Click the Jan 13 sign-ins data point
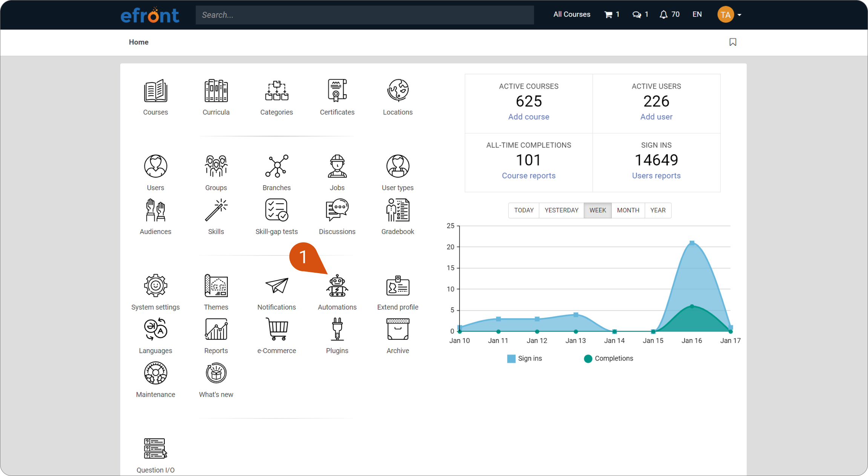This screenshot has width=868, height=476. (576, 315)
